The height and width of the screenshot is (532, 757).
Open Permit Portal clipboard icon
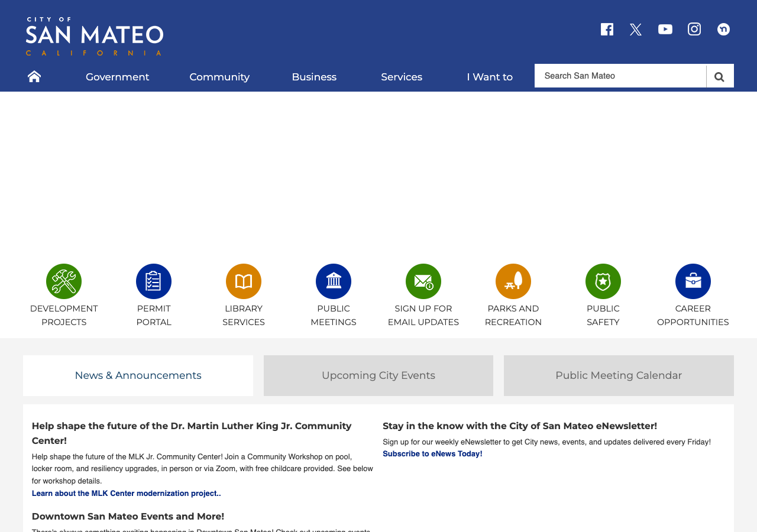(x=154, y=281)
